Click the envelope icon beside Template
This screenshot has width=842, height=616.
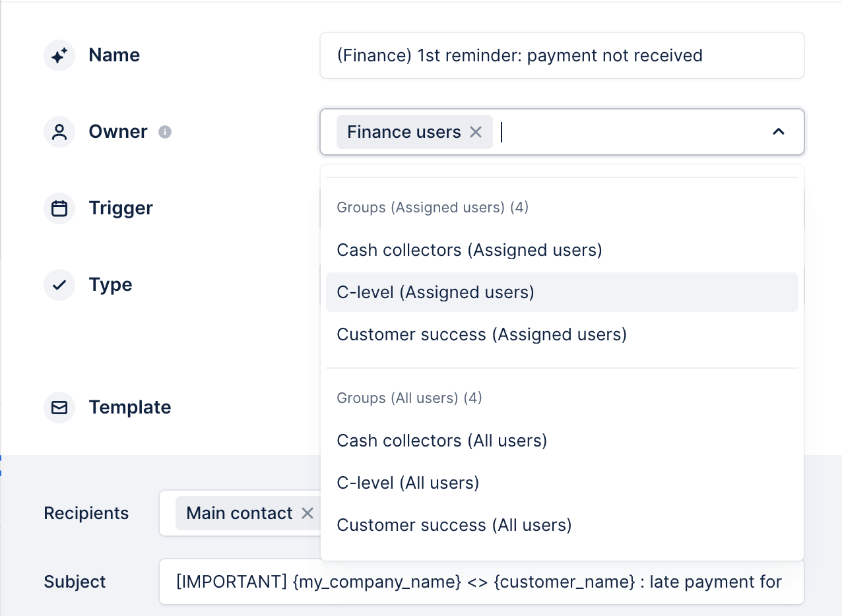pos(59,408)
